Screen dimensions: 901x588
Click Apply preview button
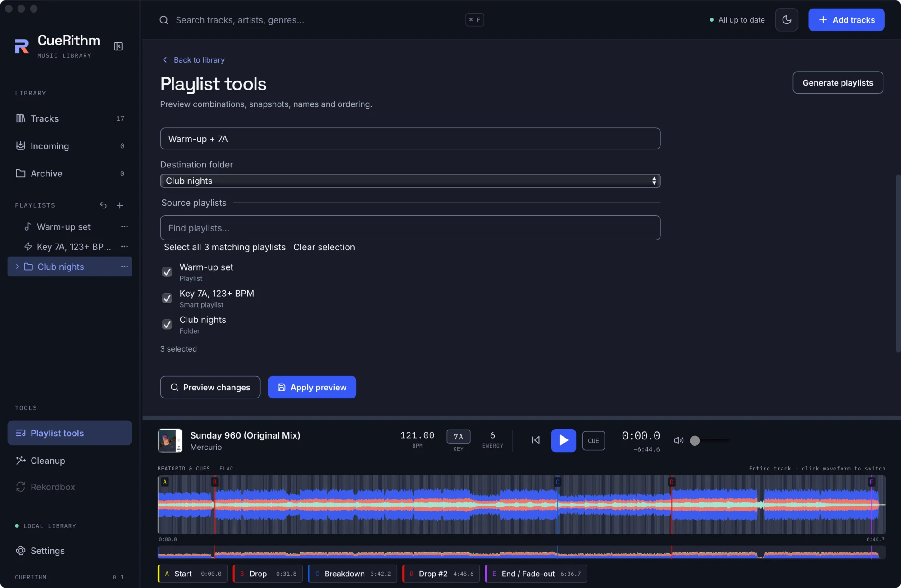point(312,387)
